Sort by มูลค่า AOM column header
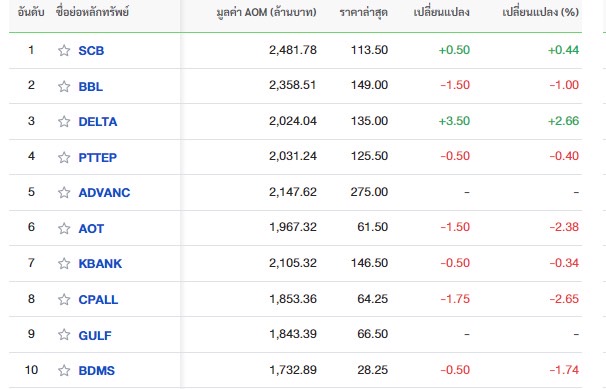This screenshot has width=606, height=389. (x=266, y=12)
